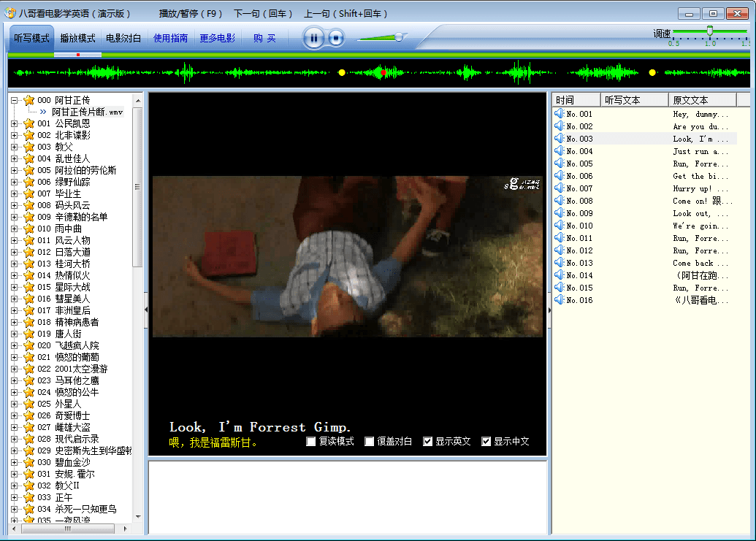This screenshot has height=541, width=756.
Task: Expand the 001 公民凯恩 tree node
Action: pyautogui.click(x=14, y=123)
